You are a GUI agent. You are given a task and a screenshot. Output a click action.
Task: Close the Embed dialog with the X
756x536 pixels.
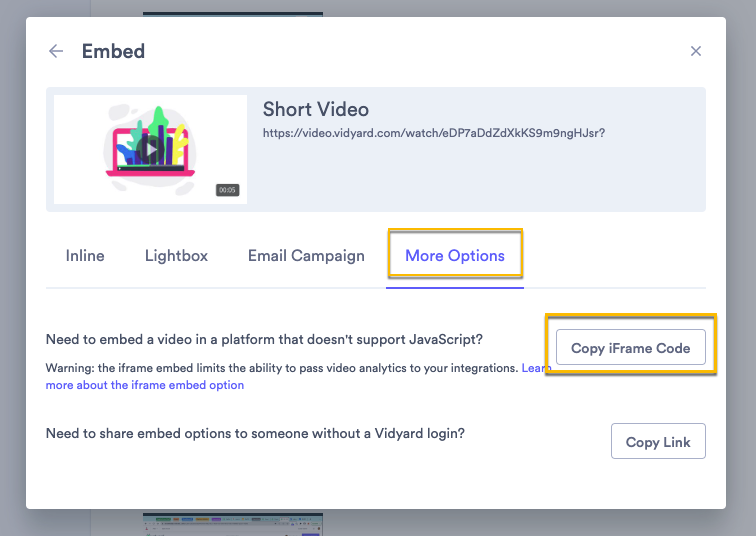[695, 51]
